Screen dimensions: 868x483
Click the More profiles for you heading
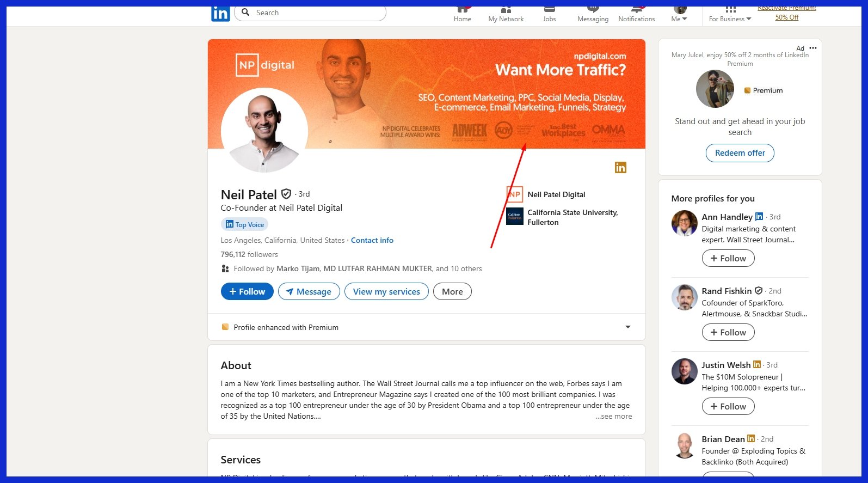(x=713, y=198)
